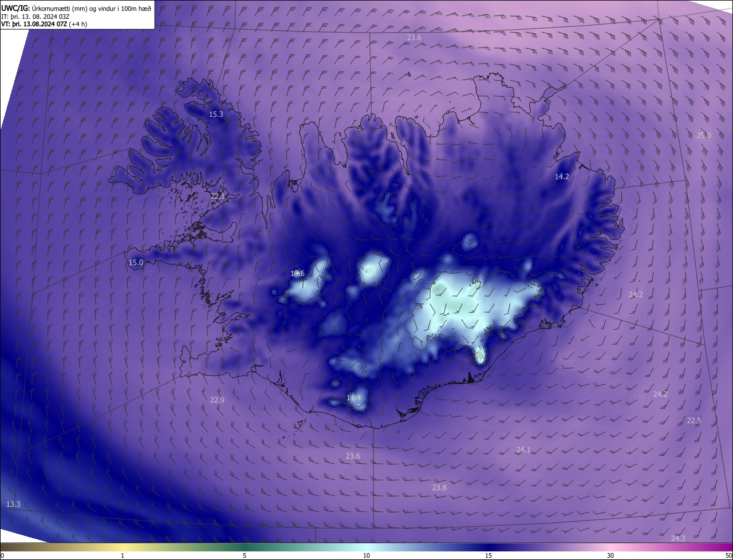This screenshot has width=733, height=560.
Task: Click the pink colorbar segment at 30
Action: pyautogui.click(x=610, y=547)
